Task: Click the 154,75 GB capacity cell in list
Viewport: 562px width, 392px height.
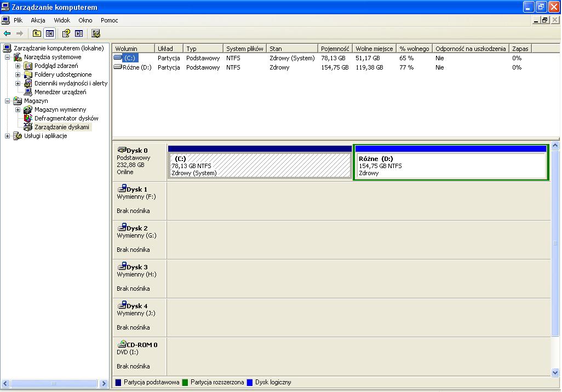Action: (335, 67)
